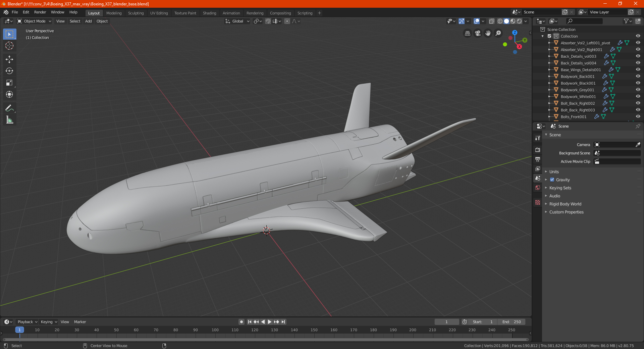
Task: Switch to the Sculpting workspace tab
Action: [x=136, y=13]
